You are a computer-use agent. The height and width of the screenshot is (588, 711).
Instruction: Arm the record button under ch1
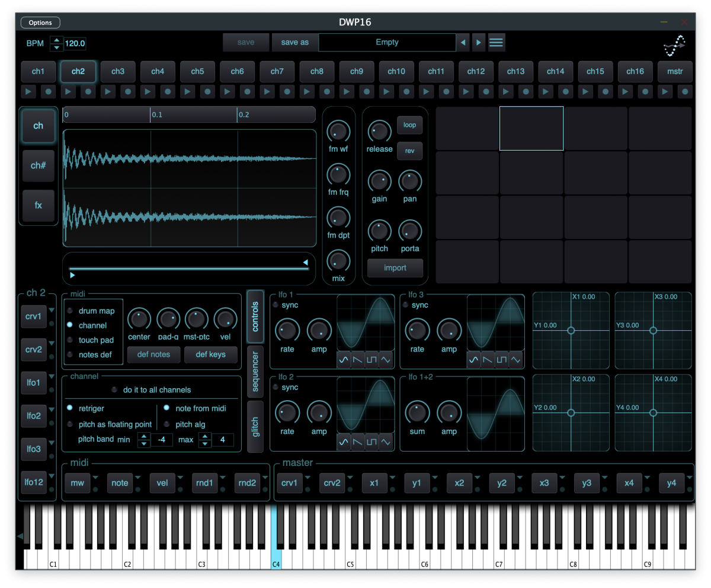click(x=49, y=92)
